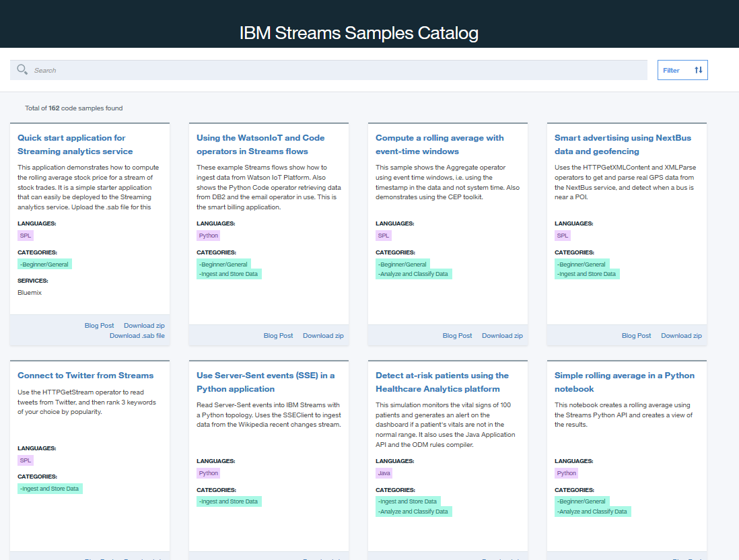Click the sort arrows icon in Filter

699,70
